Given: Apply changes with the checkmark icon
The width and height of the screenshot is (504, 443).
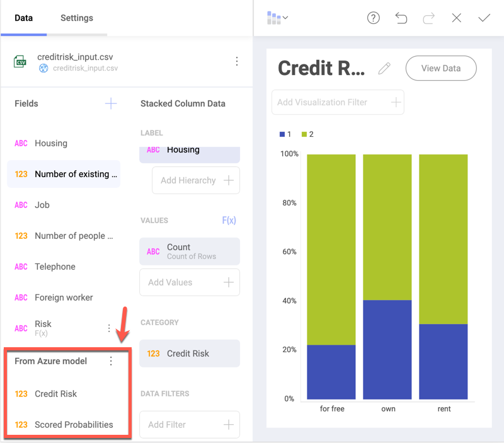Looking at the screenshot, I should [484, 18].
